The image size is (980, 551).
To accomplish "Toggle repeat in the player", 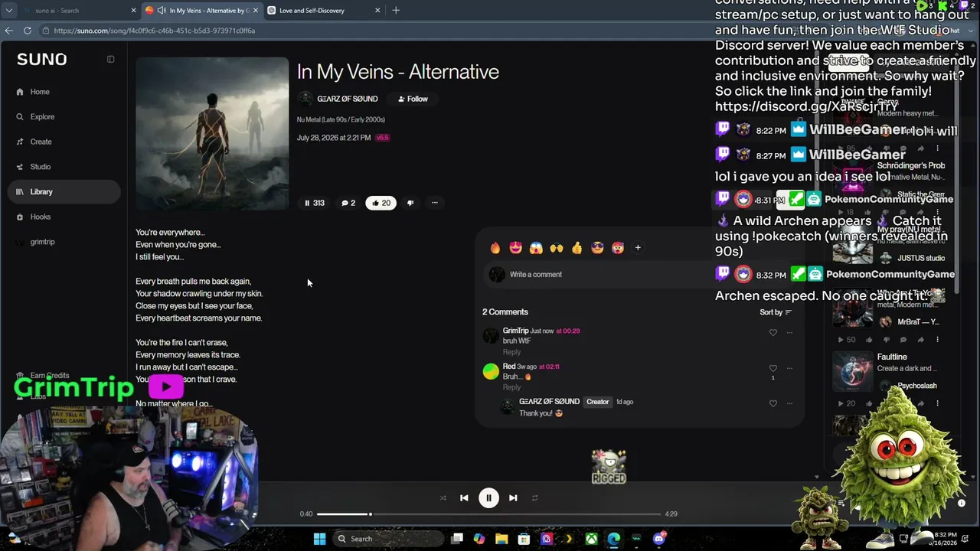I will click(x=534, y=497).
